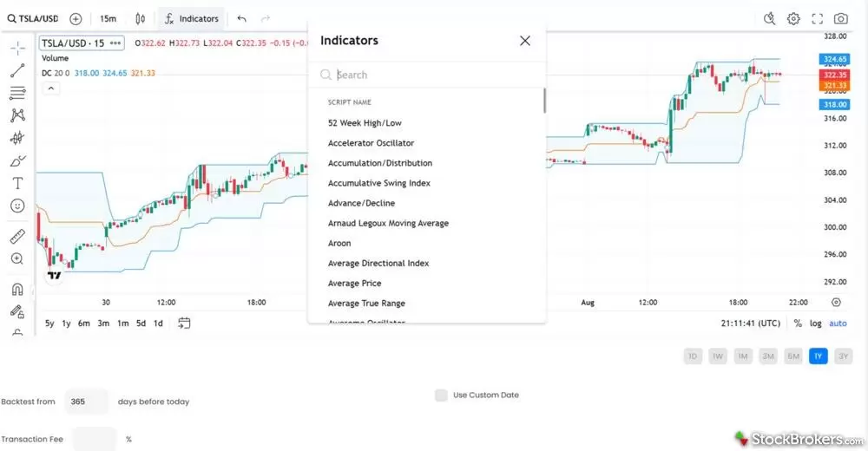Add Average Directional Index indicator

tap(426, 263)
